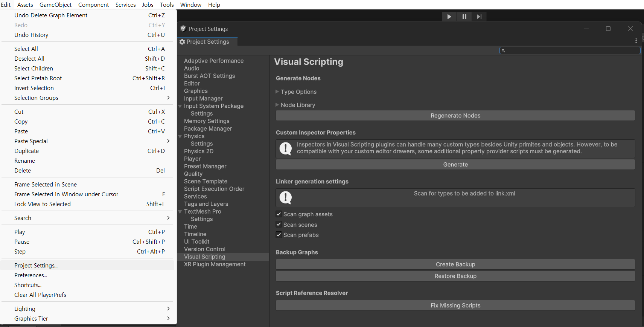Choose Select All in Edit menu
The height and width of the screenshot is (327, 644).
(x=88, y=49)
